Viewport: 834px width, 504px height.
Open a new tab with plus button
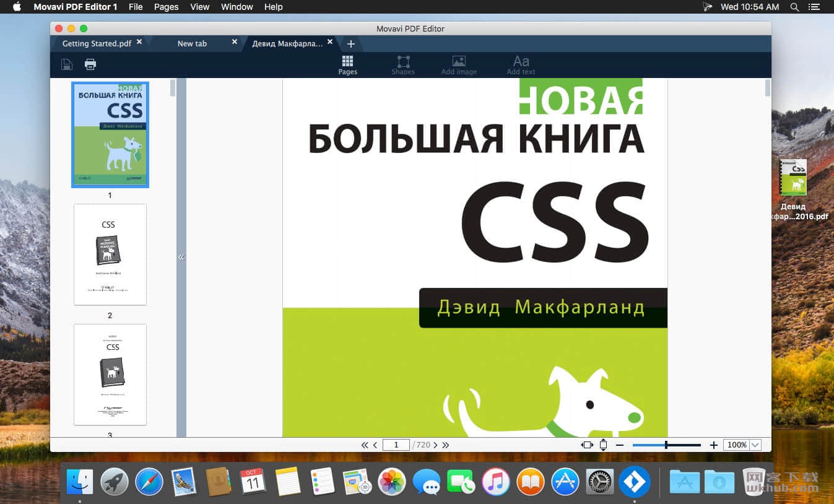[350, 43]
